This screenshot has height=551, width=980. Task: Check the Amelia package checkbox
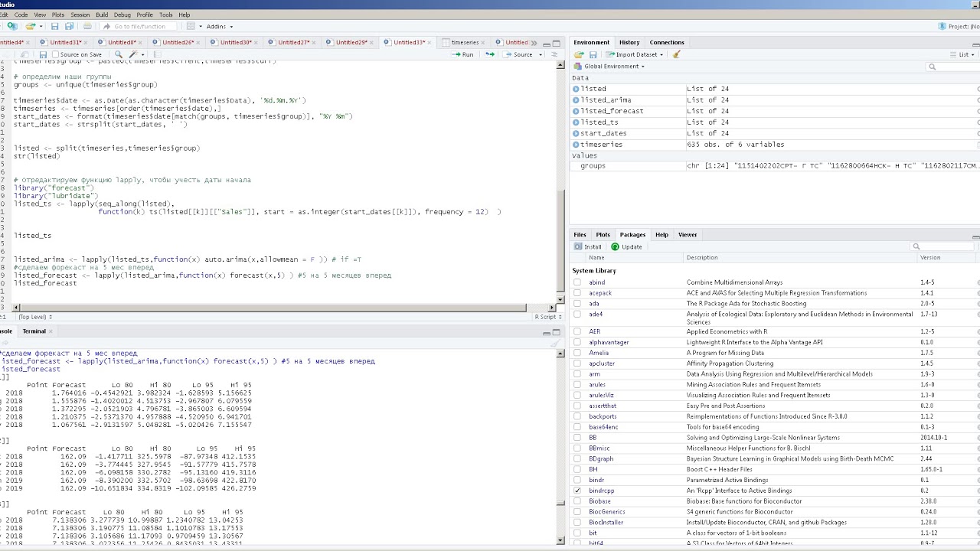coord(577,353)
